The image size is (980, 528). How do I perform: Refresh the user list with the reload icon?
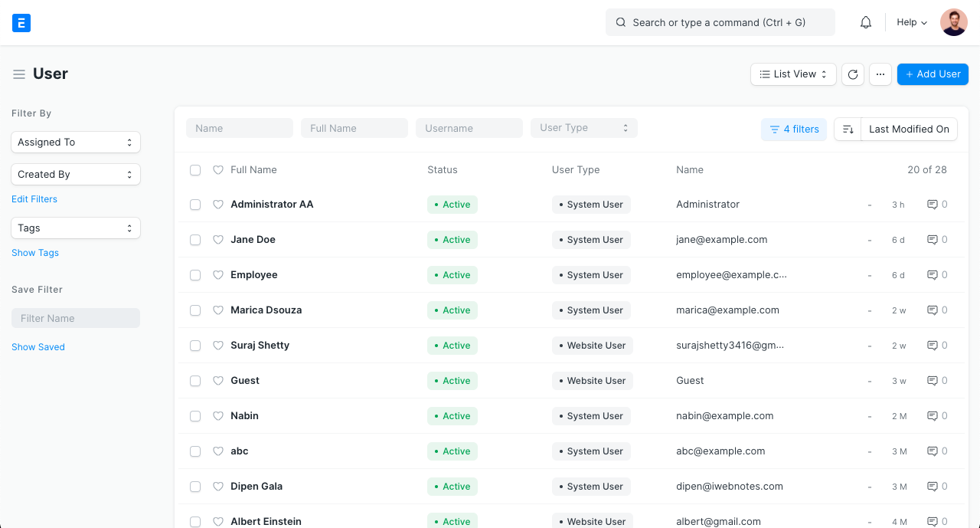coord(852,74)
